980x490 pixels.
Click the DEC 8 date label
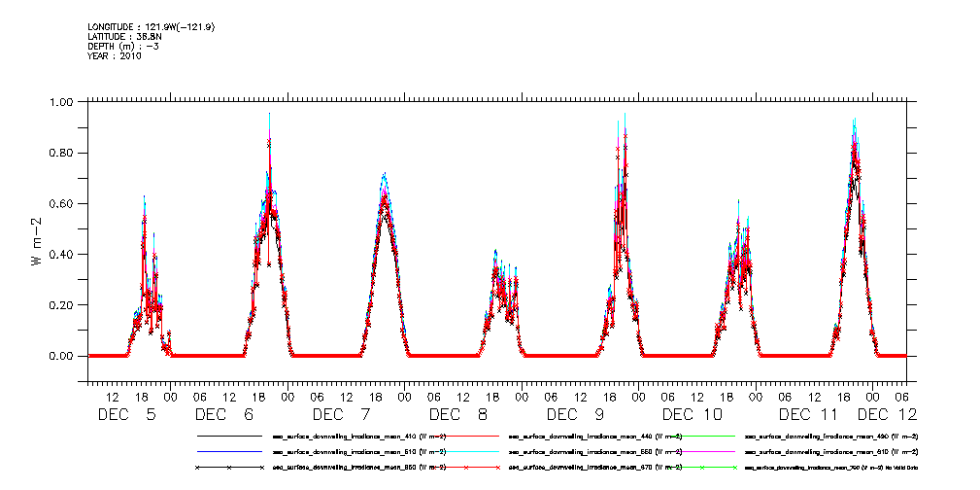pos(458,414)
